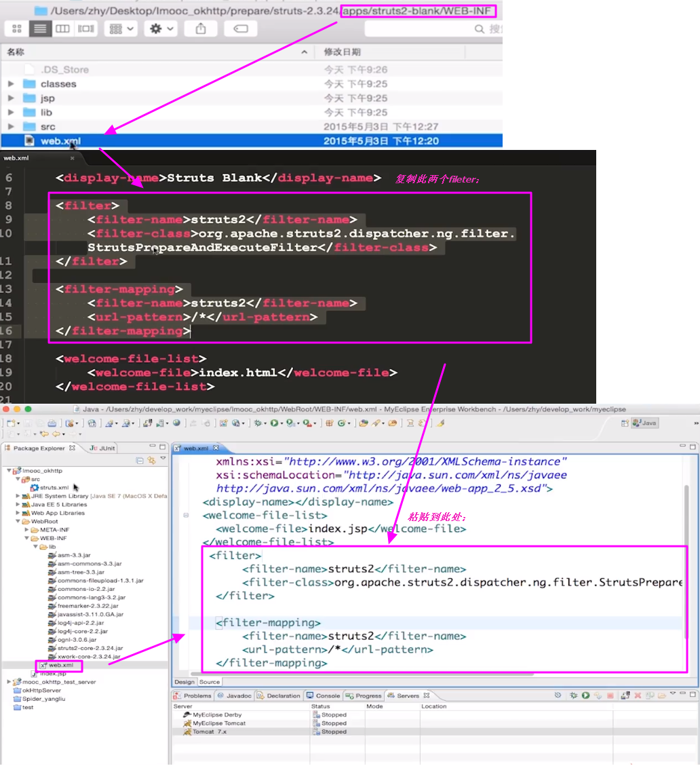The width and height of the screenshot is (700, 766).
Task: Click the green Run icon in toolbar
Action: 275,423
